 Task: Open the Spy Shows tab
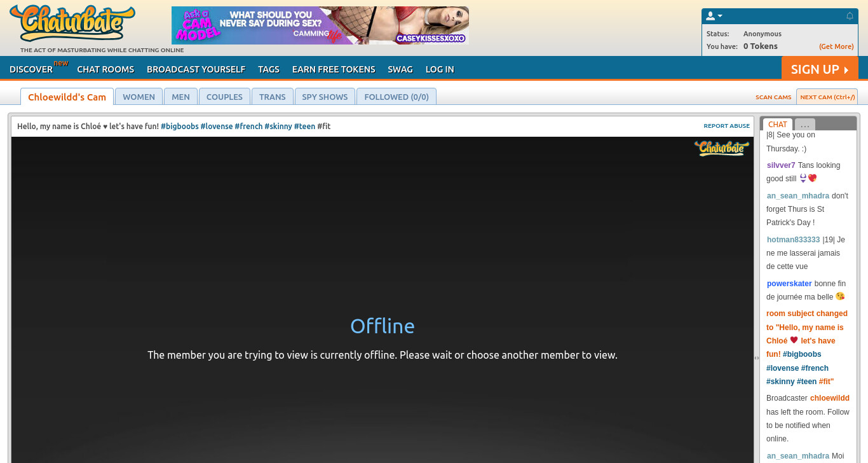[325, 97]
